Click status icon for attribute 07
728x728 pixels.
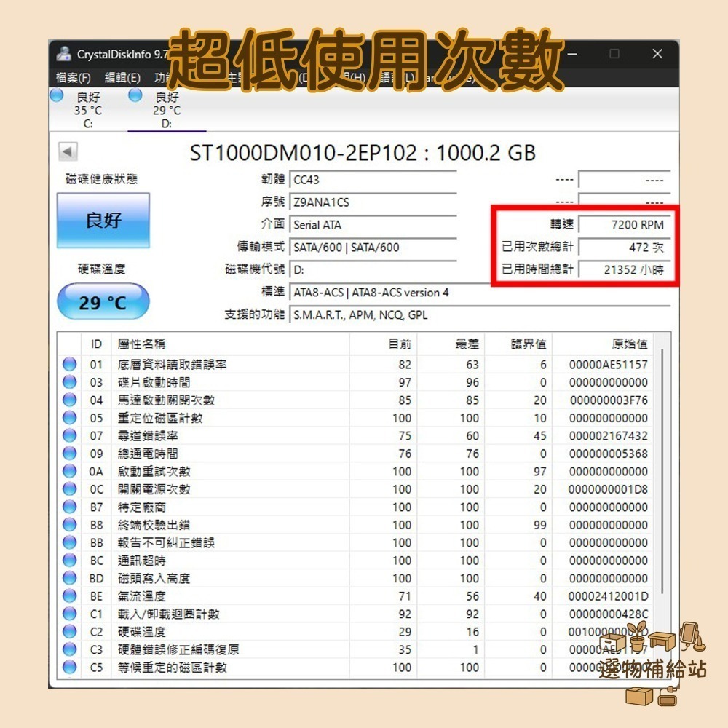(70, 435)
